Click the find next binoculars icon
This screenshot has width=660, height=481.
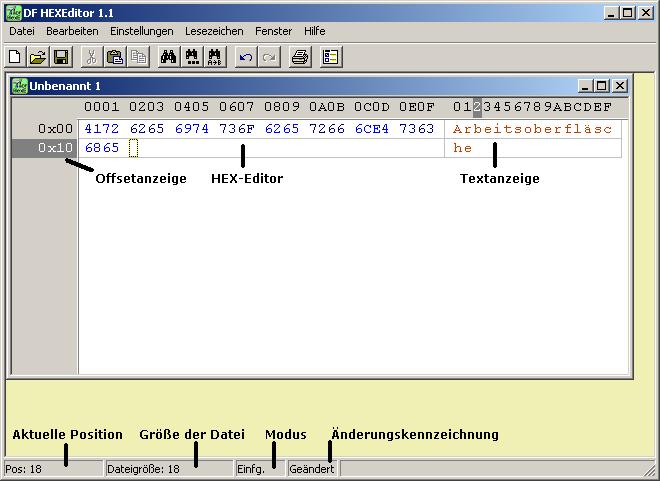click(x=191, y=57)
